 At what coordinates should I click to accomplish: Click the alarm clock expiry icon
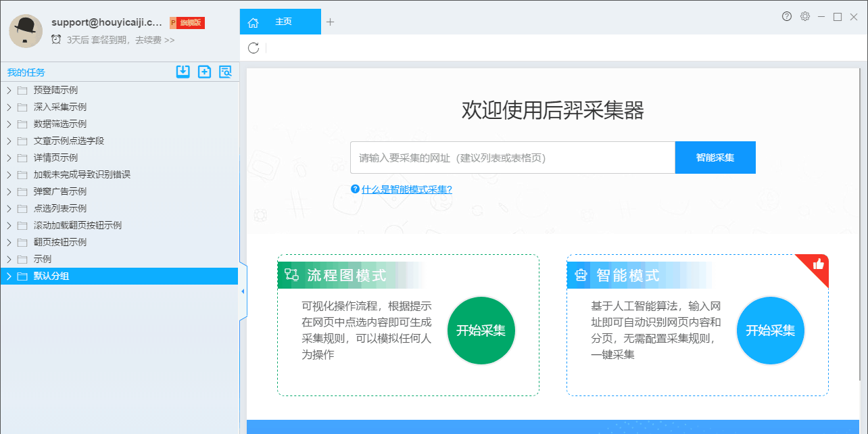click(x=56, y=39)
